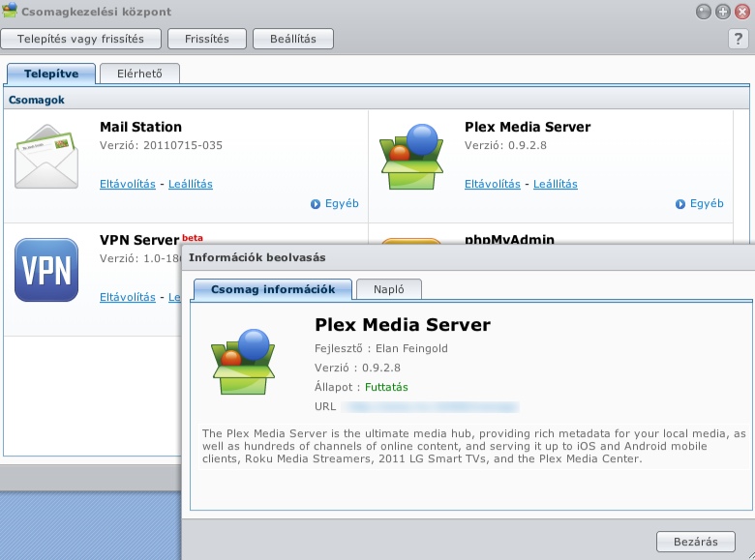Click Verzió: 20110715-035 text
This screenshot has width=755, height=560.
[161, 145]
